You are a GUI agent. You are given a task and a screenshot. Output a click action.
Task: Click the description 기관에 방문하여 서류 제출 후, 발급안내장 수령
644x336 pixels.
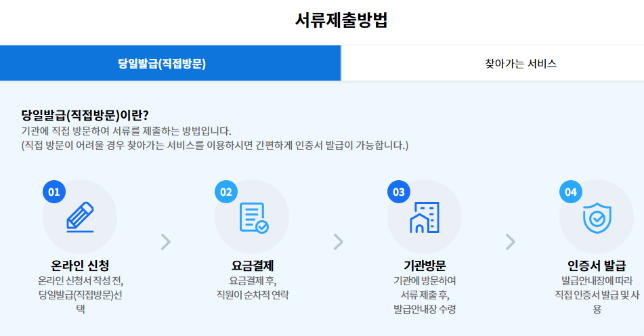pos(425,295)
